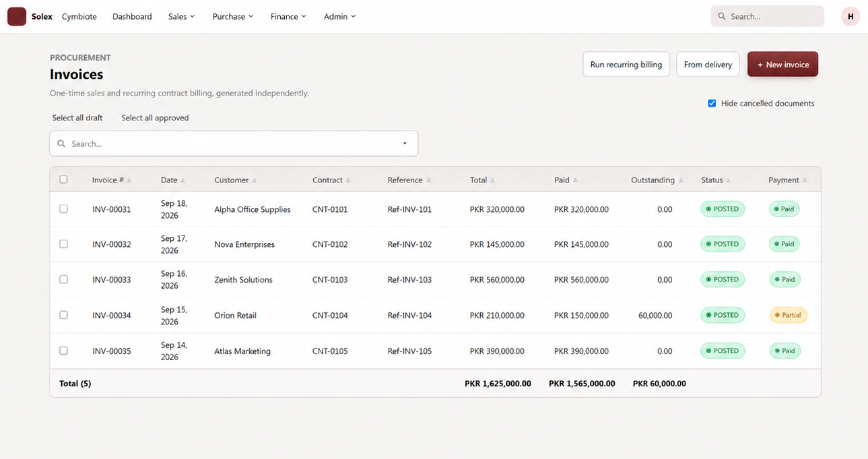Sort by Outstanding column arrow
868x459 pixels.
point(680,180)
